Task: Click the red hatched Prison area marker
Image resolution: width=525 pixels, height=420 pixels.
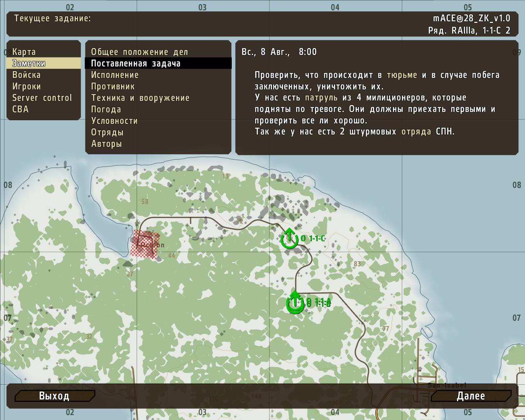Action: [144, 244]
